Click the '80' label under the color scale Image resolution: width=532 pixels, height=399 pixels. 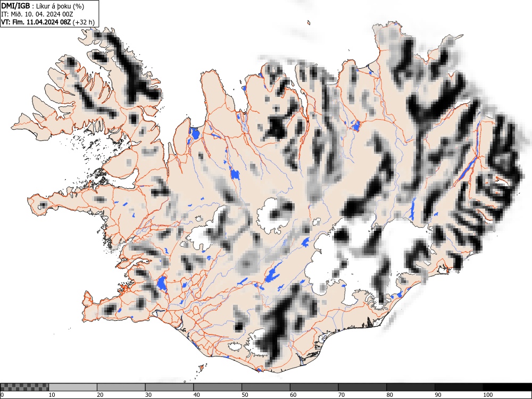[x=389, y=395]
